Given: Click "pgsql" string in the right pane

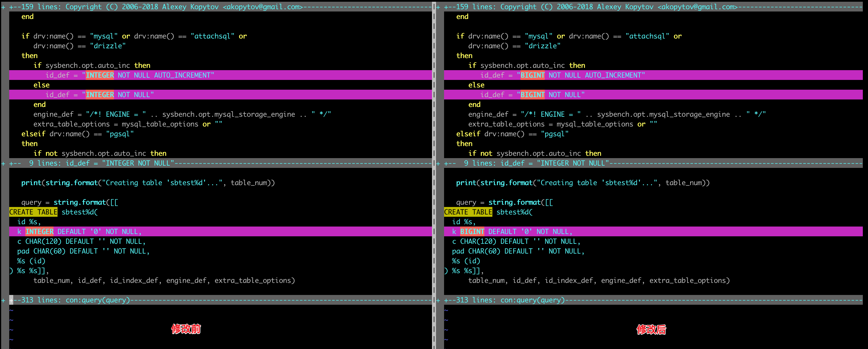Looking at the screenshot, I should pyautogui.click(x=555, y=134).
